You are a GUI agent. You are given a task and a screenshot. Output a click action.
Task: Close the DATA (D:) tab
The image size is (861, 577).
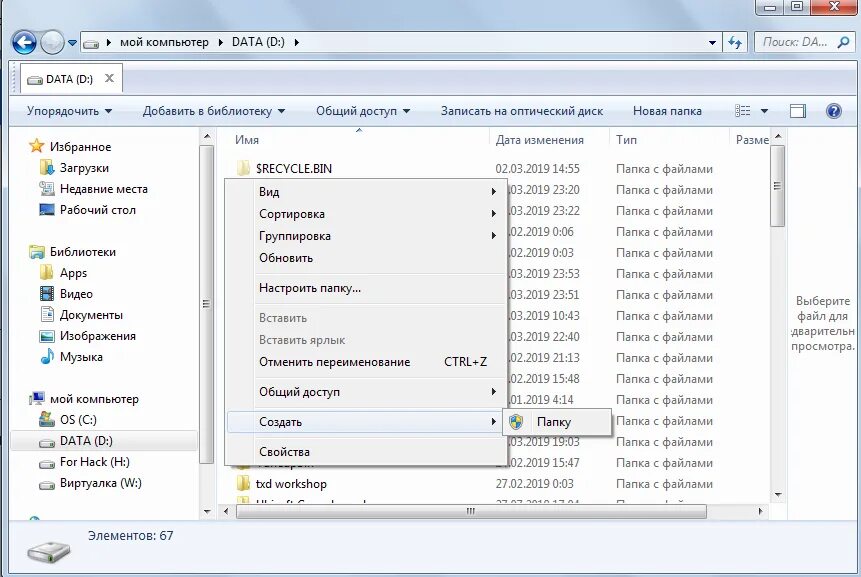pos(109,79)
